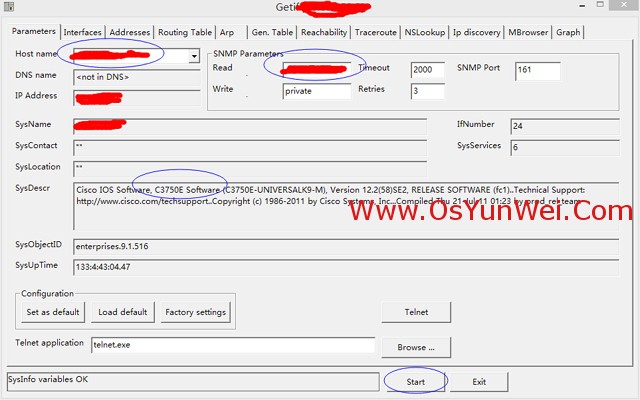Switch to the Interfaces tab
The width and height of the screenshot is (640, 400).
(x=82, y=32)
